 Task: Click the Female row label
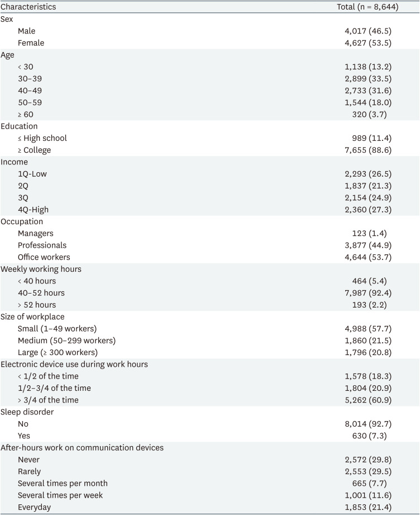(31, 43)
